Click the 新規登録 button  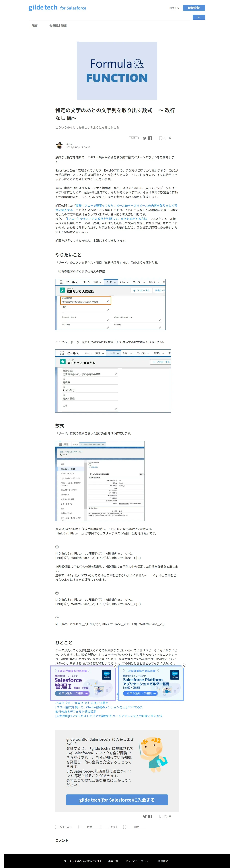coord(194,8)
